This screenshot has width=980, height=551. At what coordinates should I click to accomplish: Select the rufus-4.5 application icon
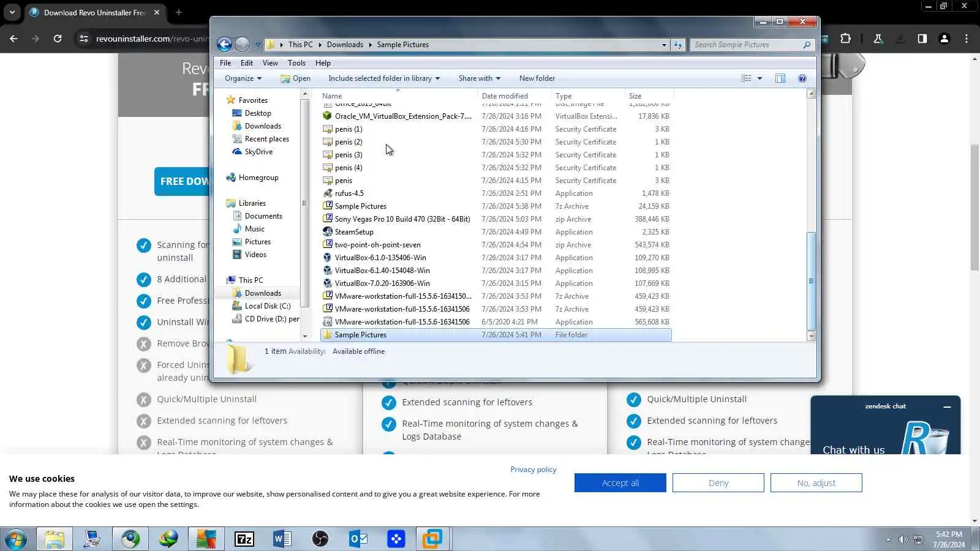(x=328, y=193)
